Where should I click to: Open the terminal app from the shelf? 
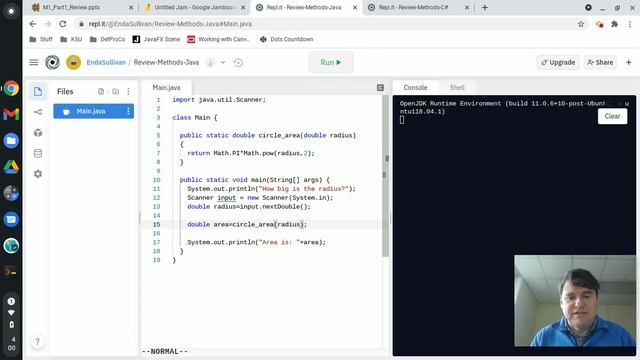point(11,271)
